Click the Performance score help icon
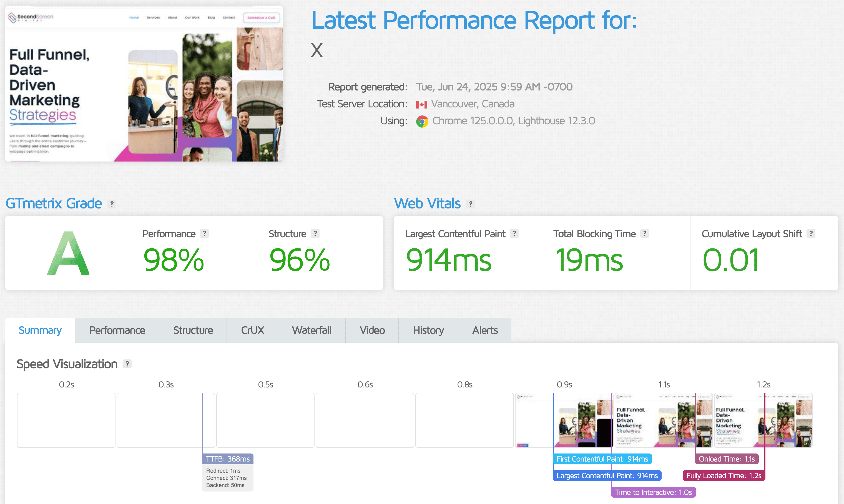This screenshot has width=844, height=504. [204, 233]
